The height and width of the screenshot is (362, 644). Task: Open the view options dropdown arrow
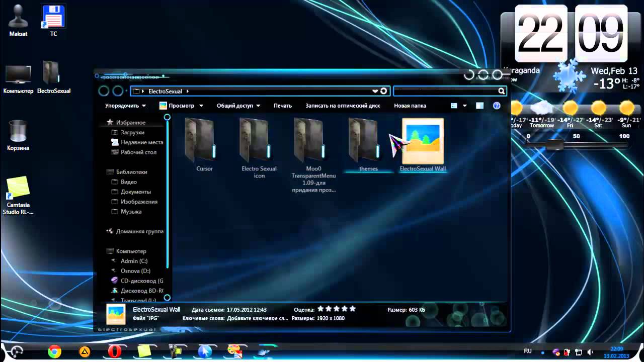pyautogui.click(x=465, y=106)
